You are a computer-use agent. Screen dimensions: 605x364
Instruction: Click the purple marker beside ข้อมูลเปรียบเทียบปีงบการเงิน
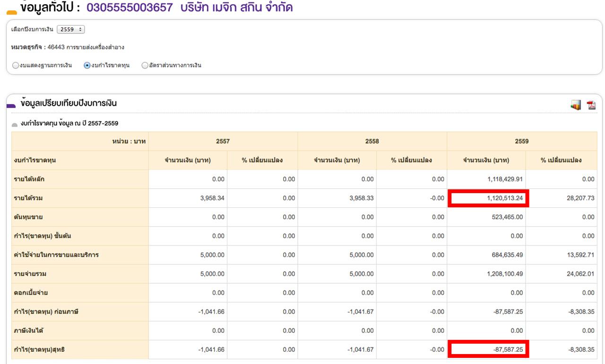11,107
